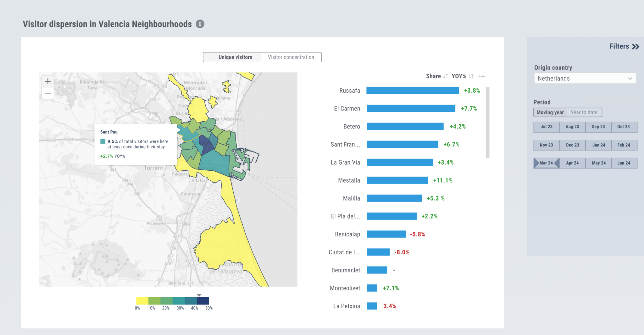Image resolution: width=644 pixels, height=335 pixels.
Task: Switch to Visitor concentration view
Action: click(291, 57)
